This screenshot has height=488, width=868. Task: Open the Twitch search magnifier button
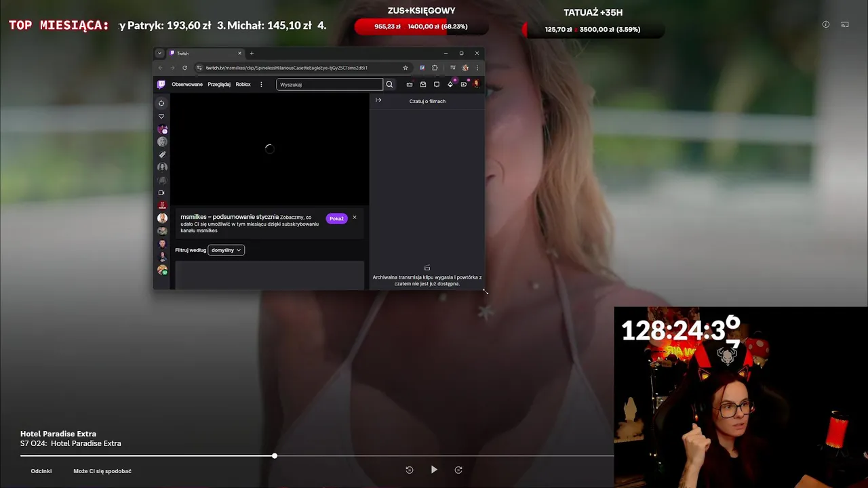tap(389, 85)
